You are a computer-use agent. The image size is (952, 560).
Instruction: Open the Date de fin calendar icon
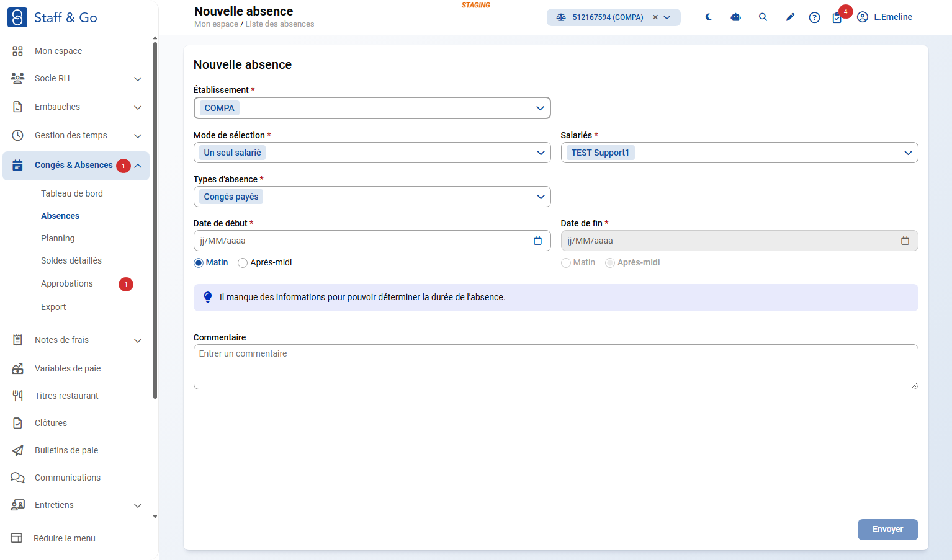point(905,241)
